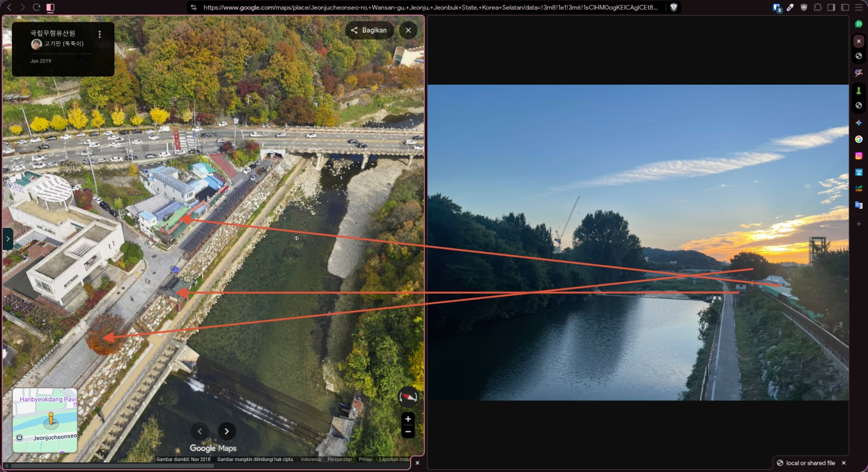The image size is (868, 472).
Task: Show the next Street View photo
Action: (227, 431)
